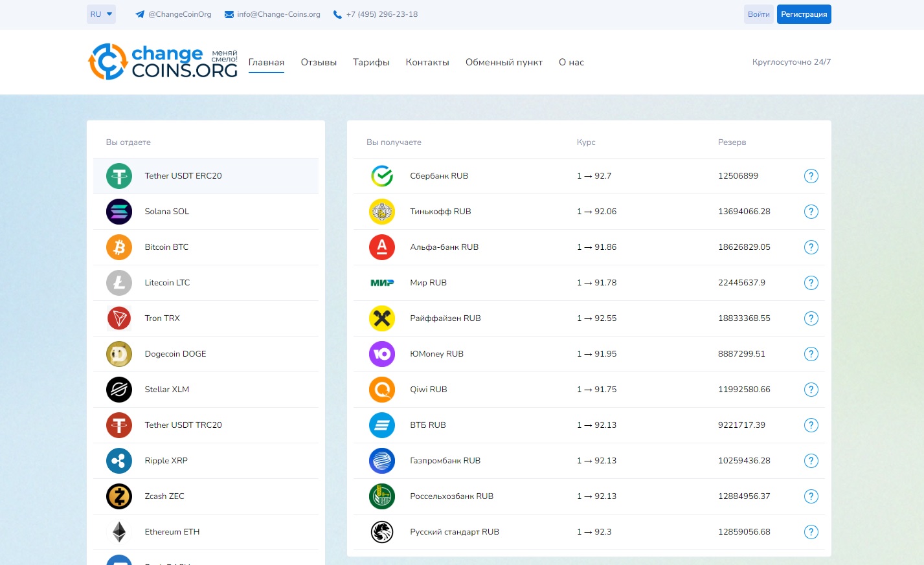This screenshot has height=565, width=924.
Task: Click the reserve value 18626829.05
Action: [744, 247]
